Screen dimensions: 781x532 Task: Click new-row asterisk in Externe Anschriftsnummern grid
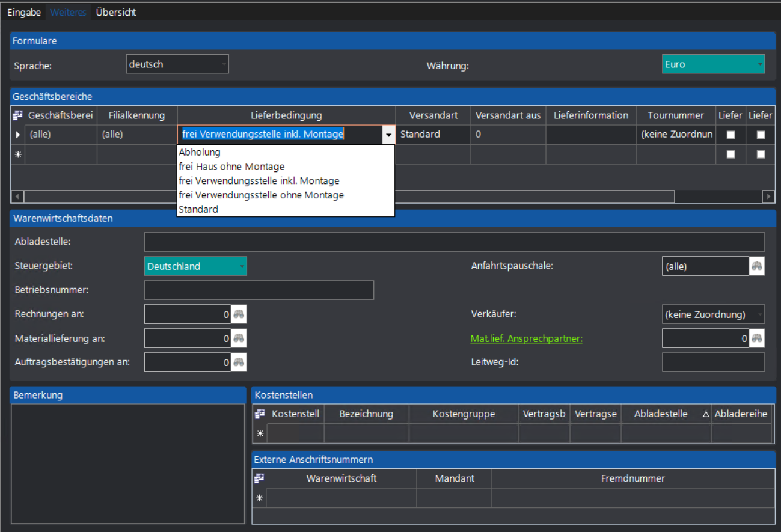click(260, 498)
